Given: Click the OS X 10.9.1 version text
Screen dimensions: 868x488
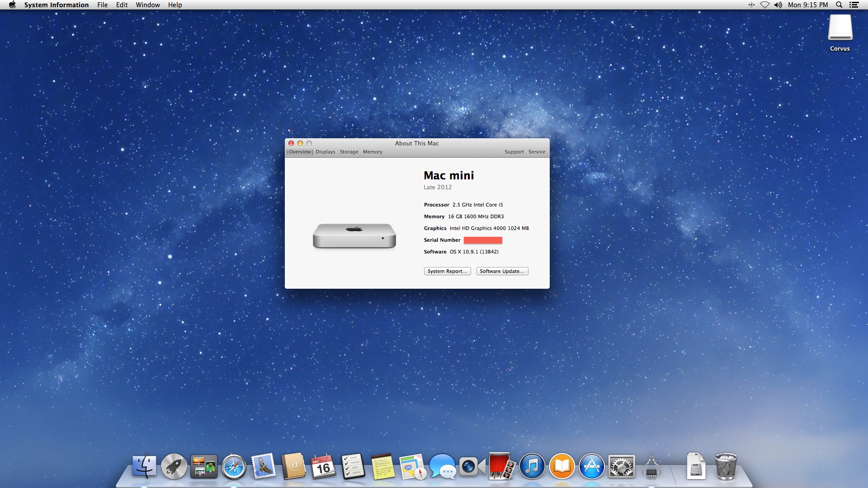Looking at the screenshot, I should 474,252.
